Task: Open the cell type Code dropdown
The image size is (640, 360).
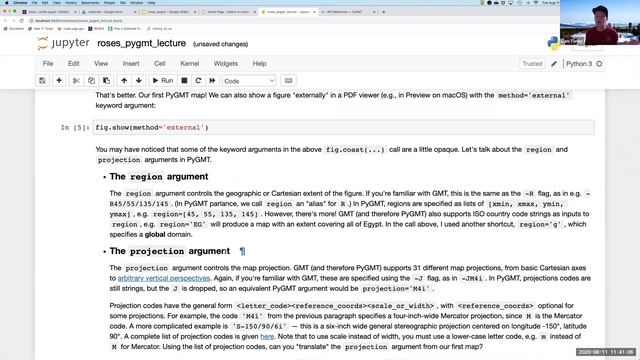Action: tap(249, 81)
